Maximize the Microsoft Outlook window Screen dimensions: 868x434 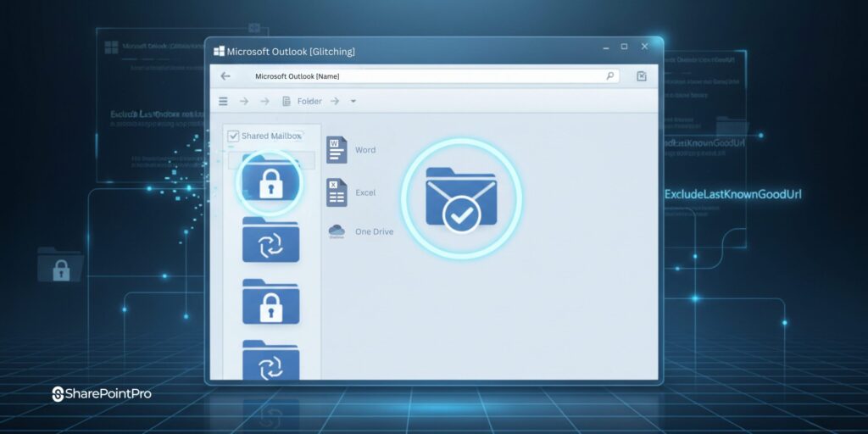(x=625, y=47)
